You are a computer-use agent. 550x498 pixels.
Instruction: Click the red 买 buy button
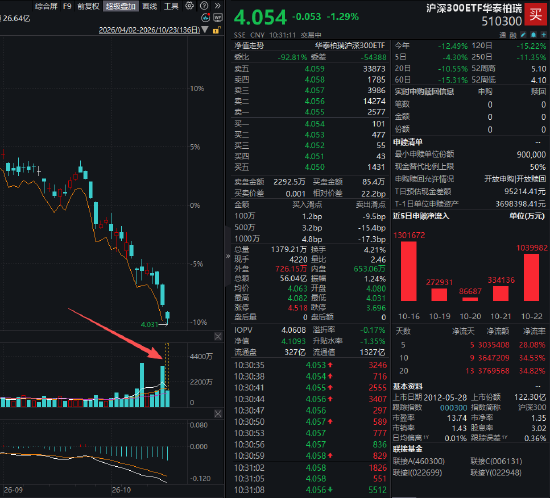tap(536, 14)
